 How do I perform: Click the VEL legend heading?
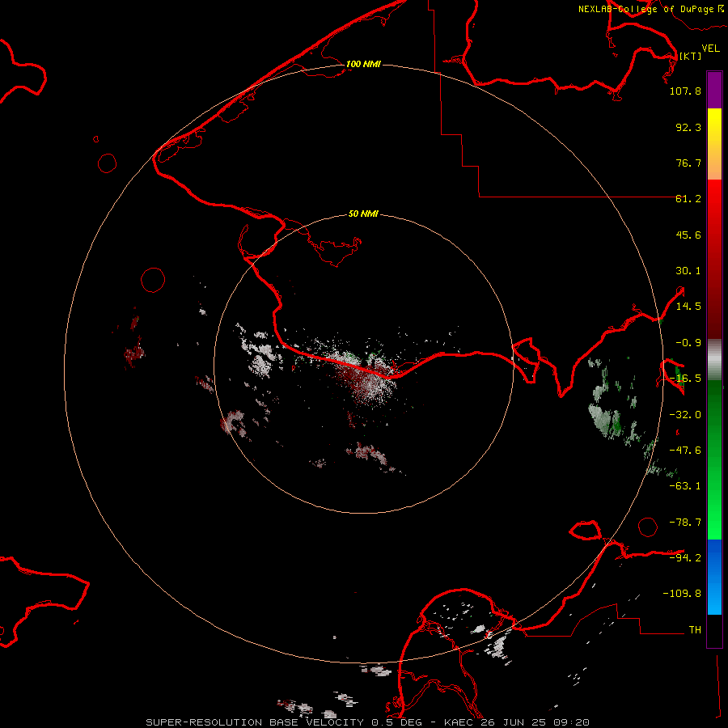(710, 49)
